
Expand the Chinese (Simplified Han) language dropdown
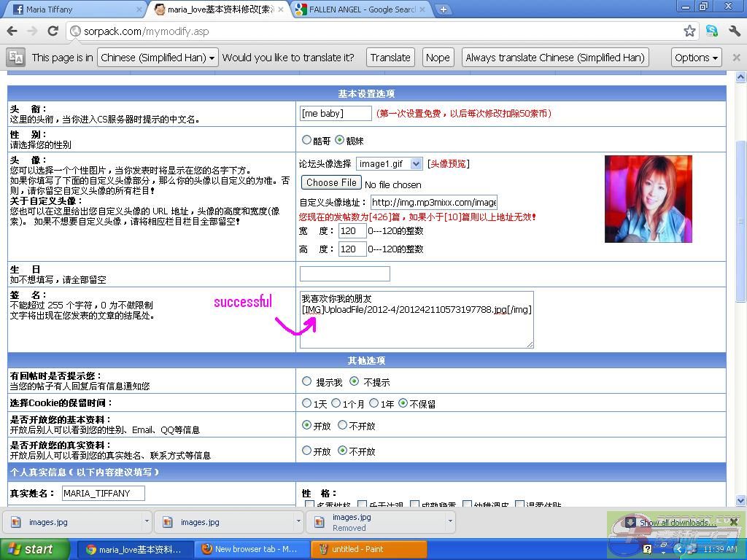coord(158,58)
